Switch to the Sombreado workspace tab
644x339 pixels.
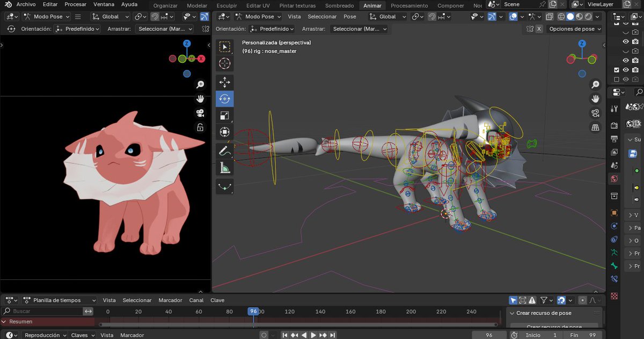339,5
